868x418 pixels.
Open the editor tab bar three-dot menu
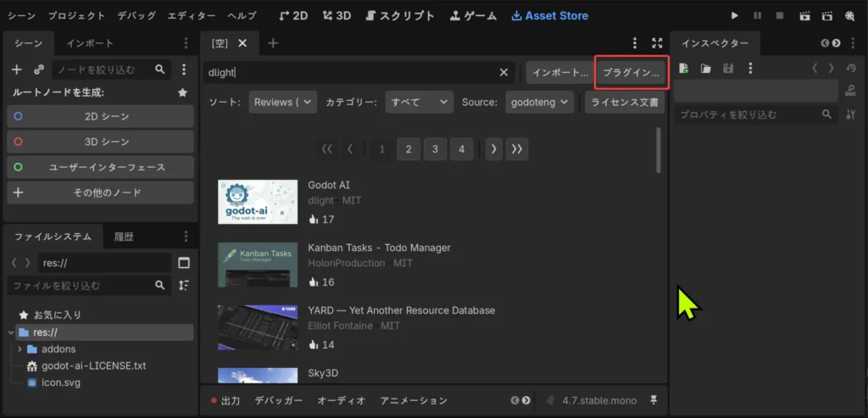coord(635,43)
